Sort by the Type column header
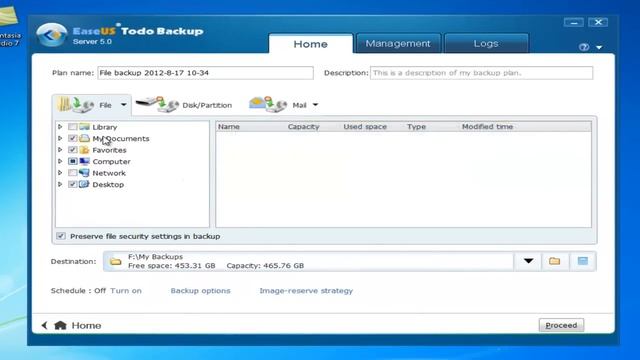Screen dimensions: 640x360 pyautogui.click(x=416, y=127)
